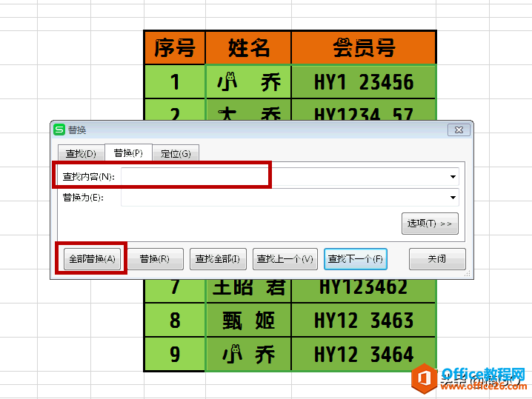The height and width of the screenshot is (399, 532).
Task: Expand options with 选项(T) >> button
Action: point(430,224)
